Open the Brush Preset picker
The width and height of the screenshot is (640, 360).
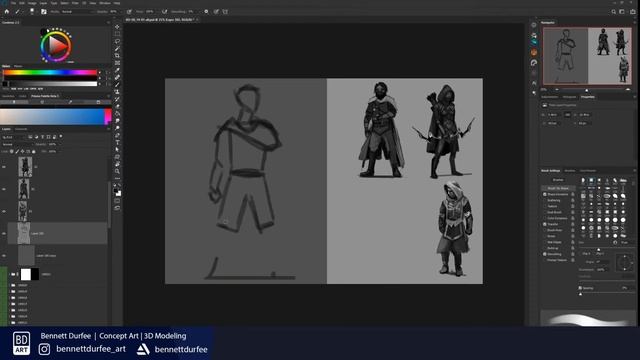click(x=32, y=12)
